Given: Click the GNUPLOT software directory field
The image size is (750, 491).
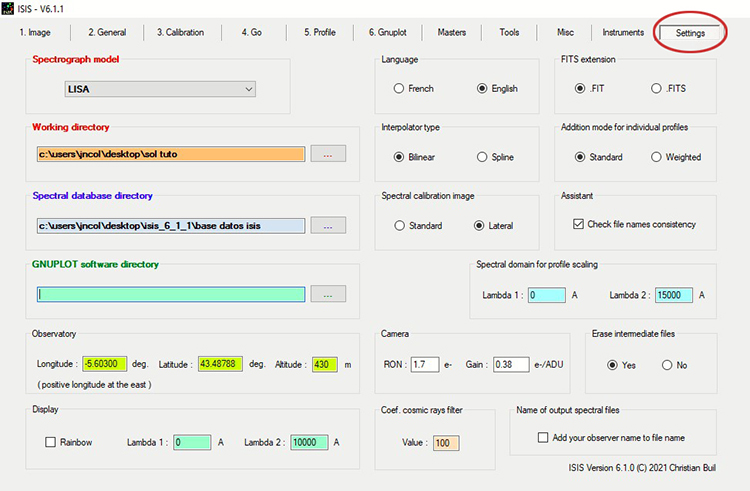Looking at the screenshot, I should (170, 294).
